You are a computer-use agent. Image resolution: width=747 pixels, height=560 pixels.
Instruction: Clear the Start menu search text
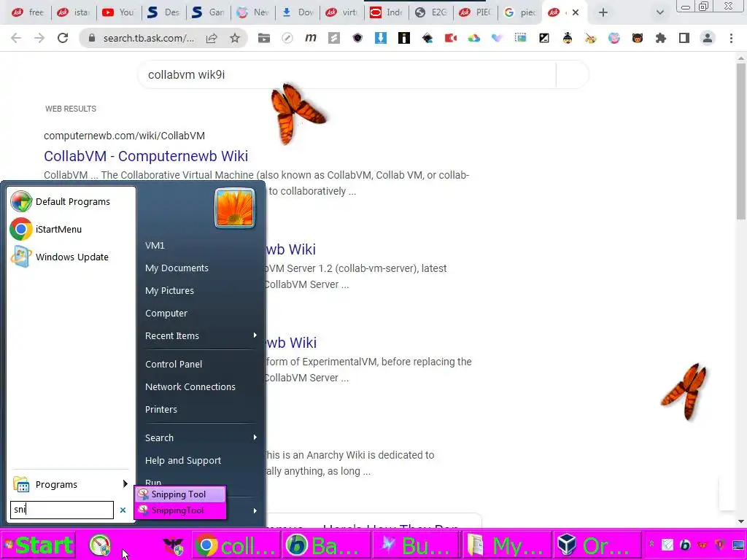coord(123,510)
